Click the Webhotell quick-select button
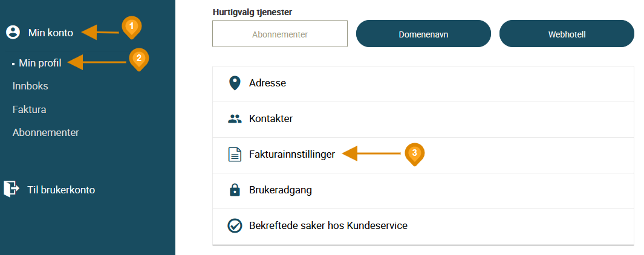This screenshot has height=255, width=644. coord(567,34)
